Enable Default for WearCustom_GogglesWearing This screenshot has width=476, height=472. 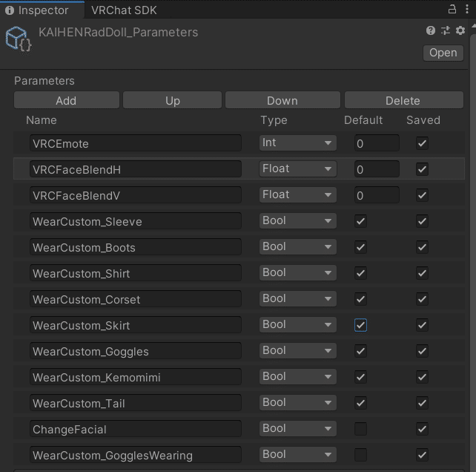(360, 455)
